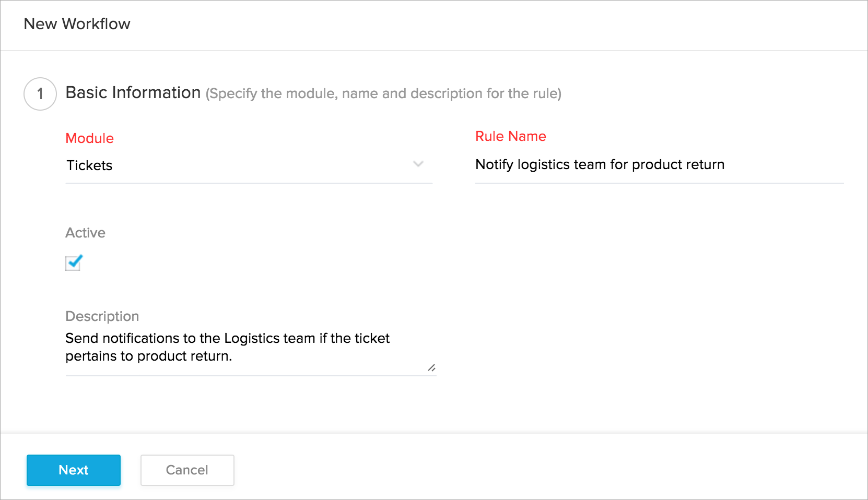
Task: Click the Description label
Action: point(102,316)
